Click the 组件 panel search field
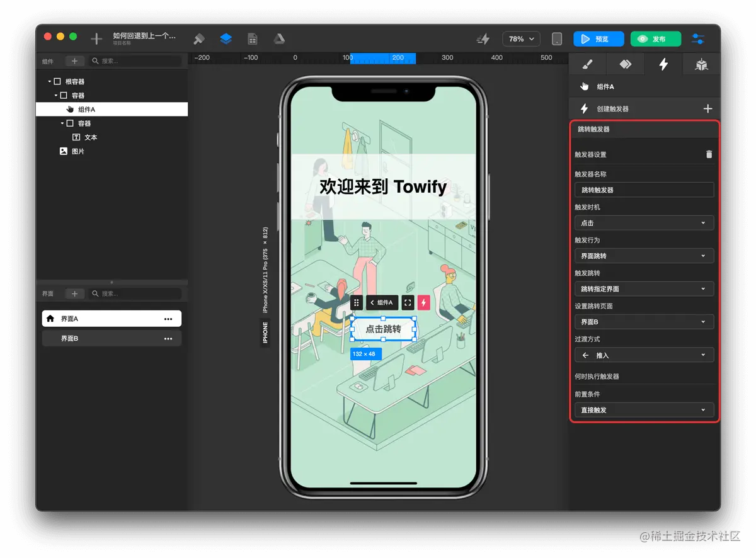The width and height of the screenshot is (756, 558). [x=135, y=61]
